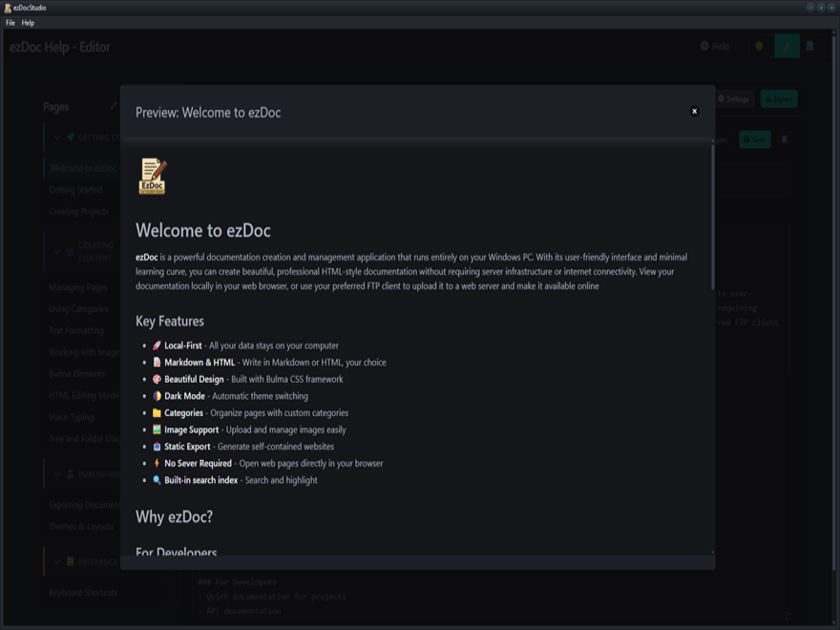Select system theme with monitor icon
The image size is (840, 630).
(810, 46)
